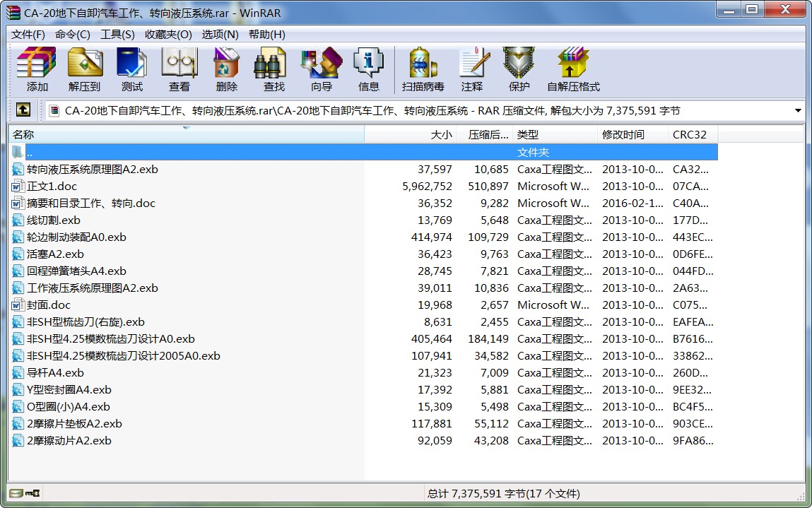812x508 pixels.
Task: Open the 文件(F) menu
Action: point(28,34)
